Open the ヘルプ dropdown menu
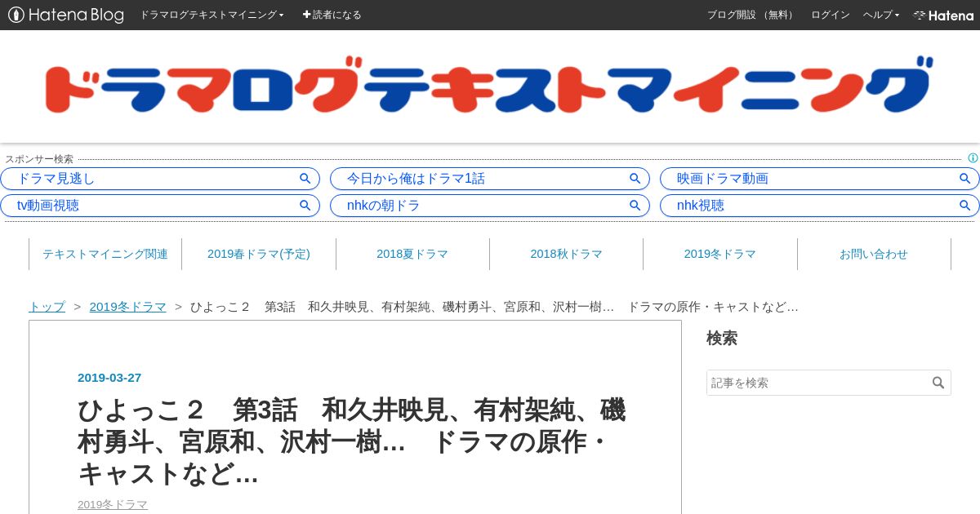 coord(881,15)
